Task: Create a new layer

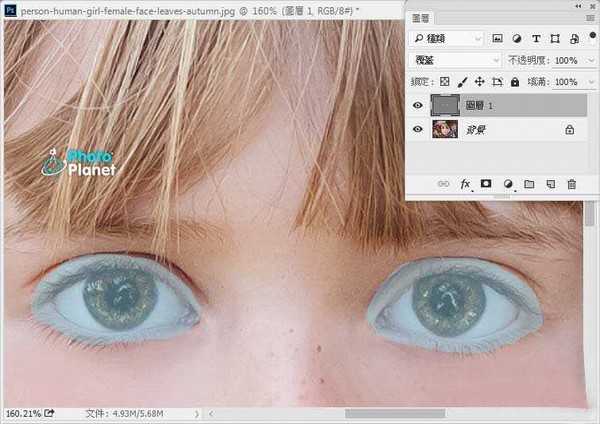Action: pos(550,184)
